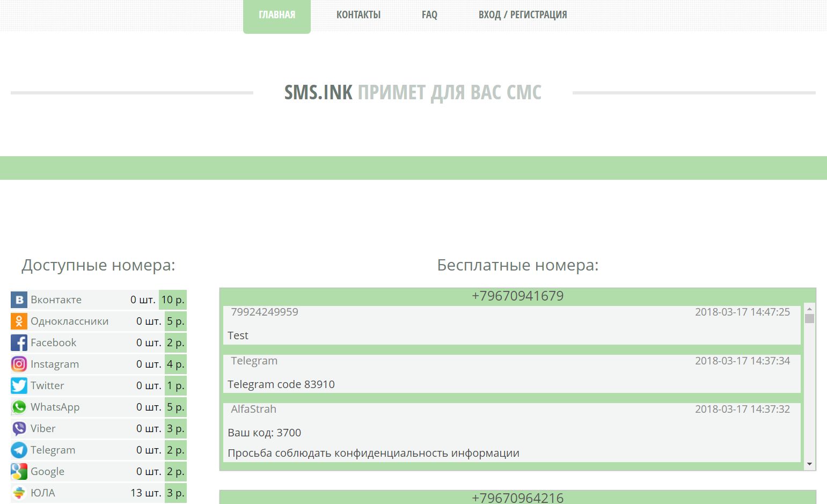Image resolution: width=827 pixels, height=504 pixels.
Task: Click the Instagram camera icon
Action: pyautogui.click(x=19, y=364)
